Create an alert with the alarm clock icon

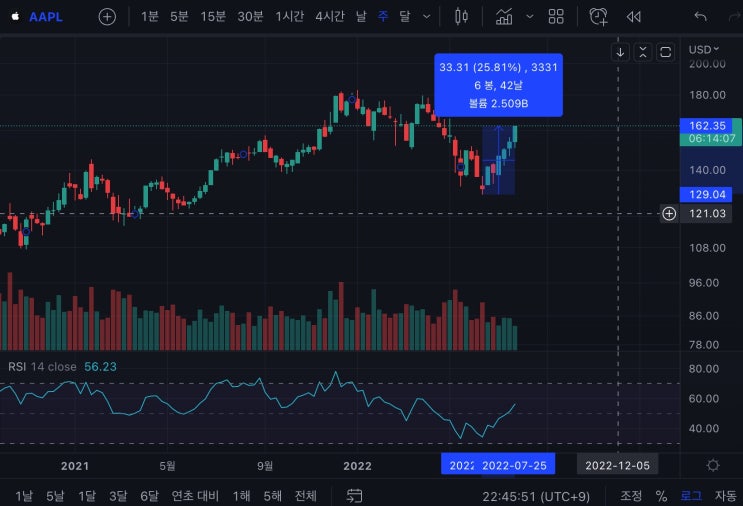pyautogui.click(x=598, y=17)
